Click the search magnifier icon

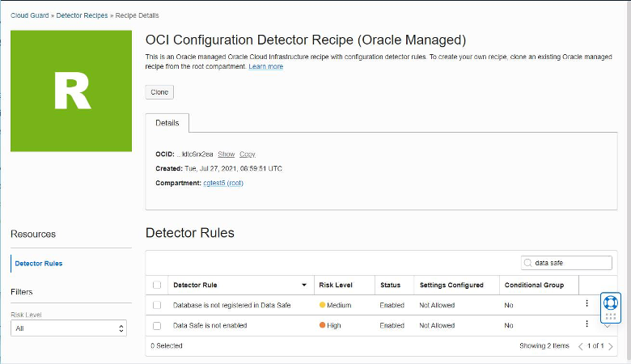pyautogui.click(x=528, y=263)
